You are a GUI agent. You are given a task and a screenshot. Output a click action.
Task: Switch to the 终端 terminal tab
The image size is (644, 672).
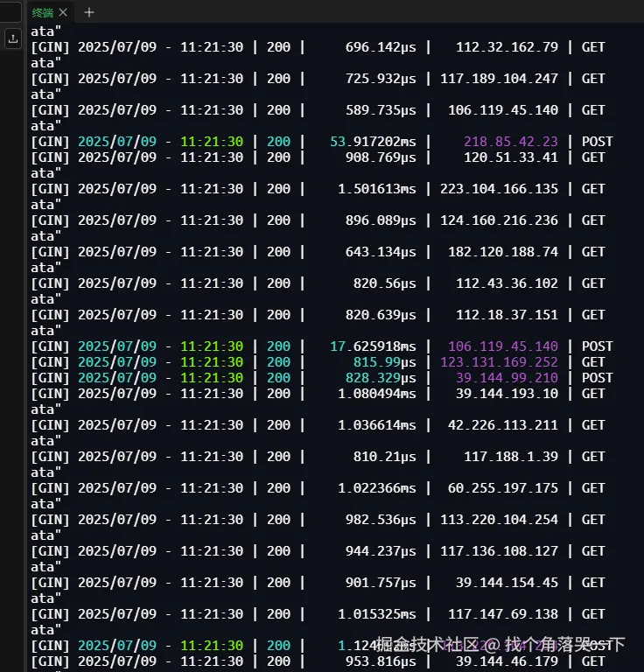(x=43, y=12)
